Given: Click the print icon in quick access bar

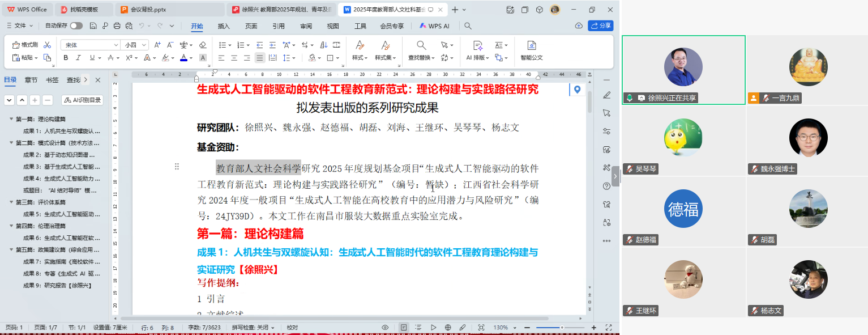Looking at the screenshot, I should (x=117, y=26).
